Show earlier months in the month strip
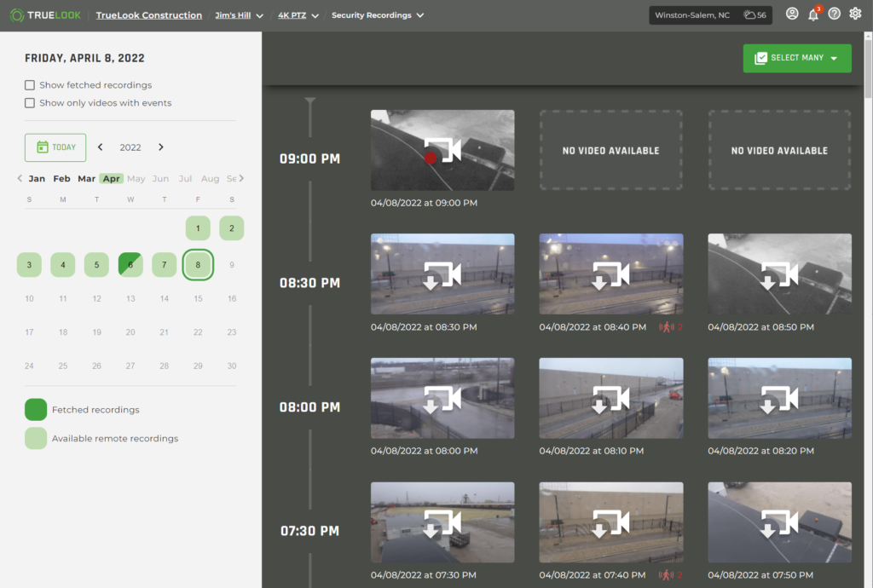 [x=20, y=178]
